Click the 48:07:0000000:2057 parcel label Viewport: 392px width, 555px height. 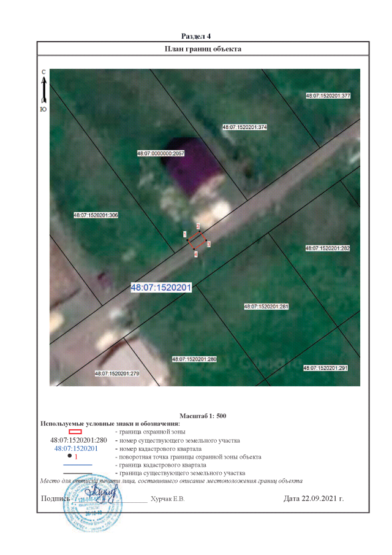161,153
